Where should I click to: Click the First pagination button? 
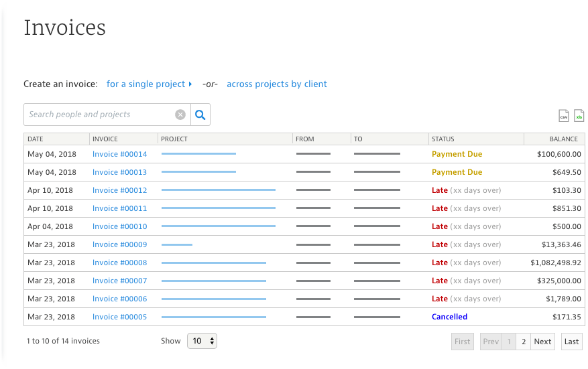463,342
